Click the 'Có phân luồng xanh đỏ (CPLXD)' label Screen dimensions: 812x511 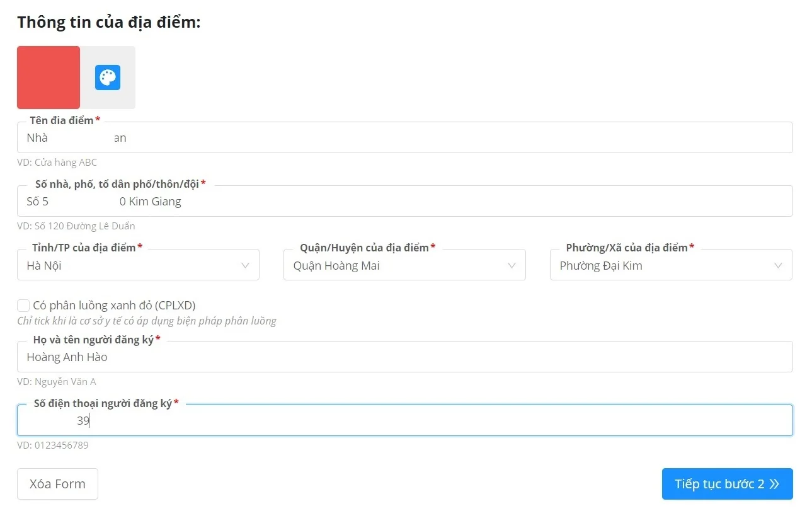[114, 306]
